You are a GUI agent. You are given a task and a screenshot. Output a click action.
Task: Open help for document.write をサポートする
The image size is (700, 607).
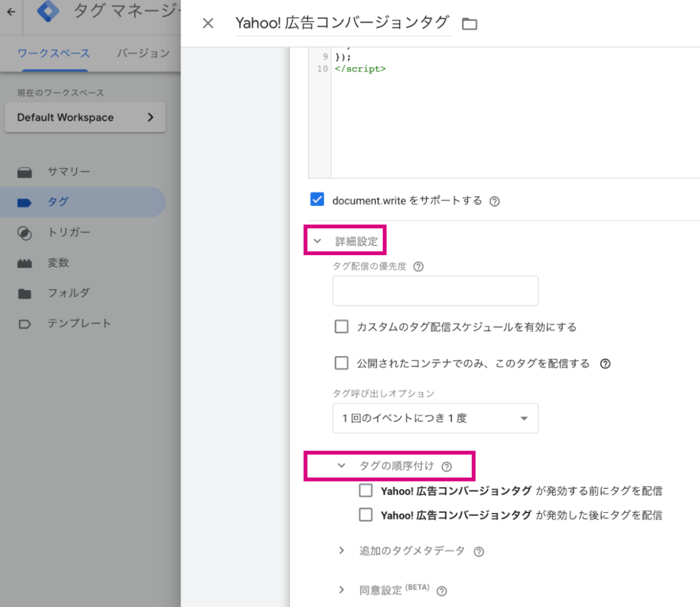coord(495,201)
